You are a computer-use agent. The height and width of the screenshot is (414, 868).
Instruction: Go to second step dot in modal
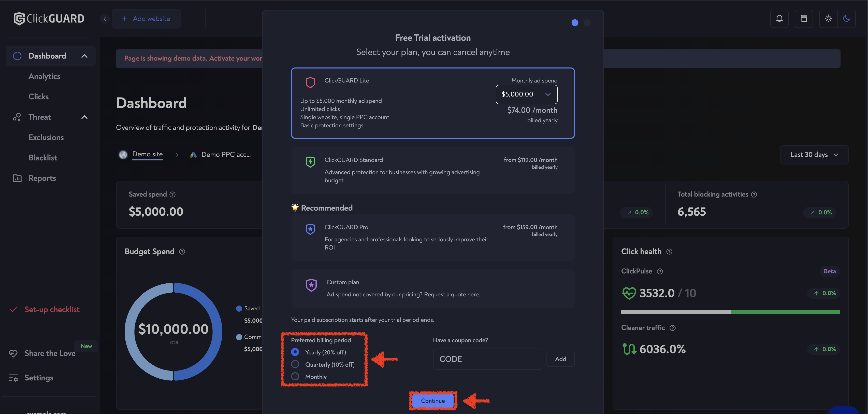click(587, 23)
